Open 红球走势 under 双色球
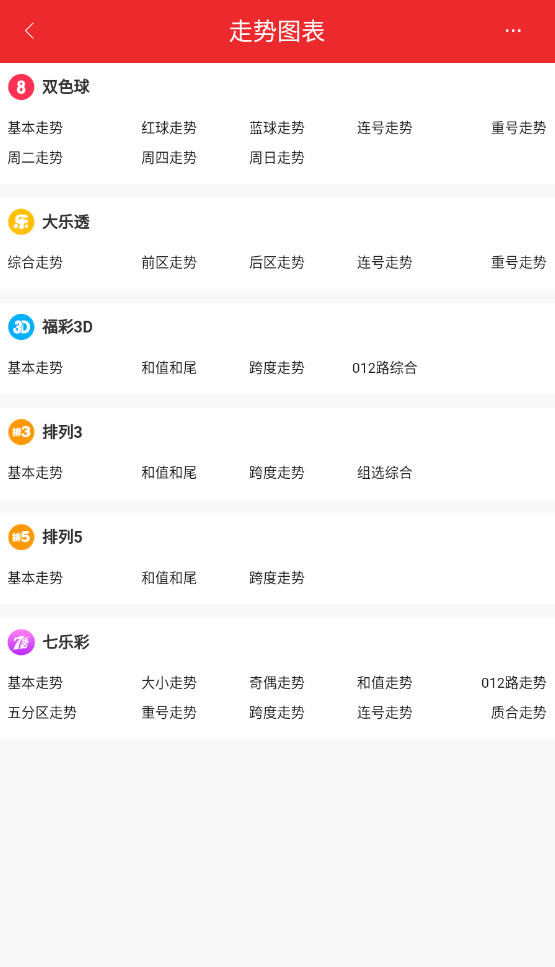Screen dimensions: 555x967 coord(169,128)
